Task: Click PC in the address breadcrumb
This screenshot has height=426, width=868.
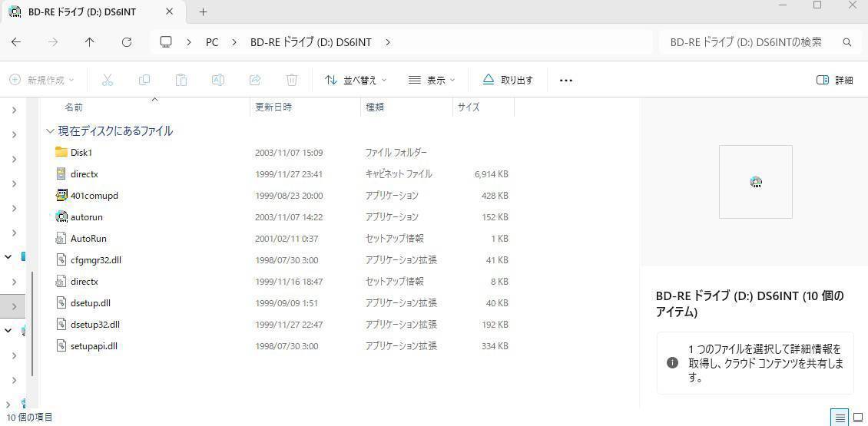Action: [212, 42]
